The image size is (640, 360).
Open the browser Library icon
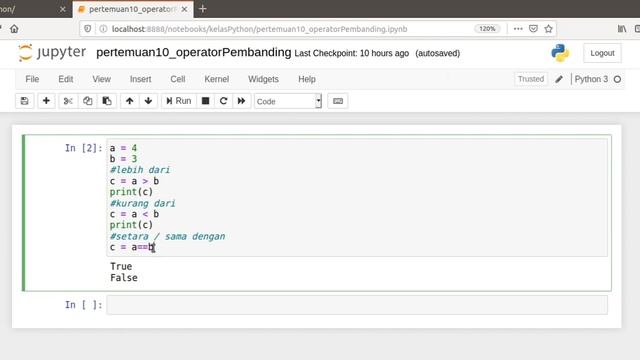pos(622,29)
